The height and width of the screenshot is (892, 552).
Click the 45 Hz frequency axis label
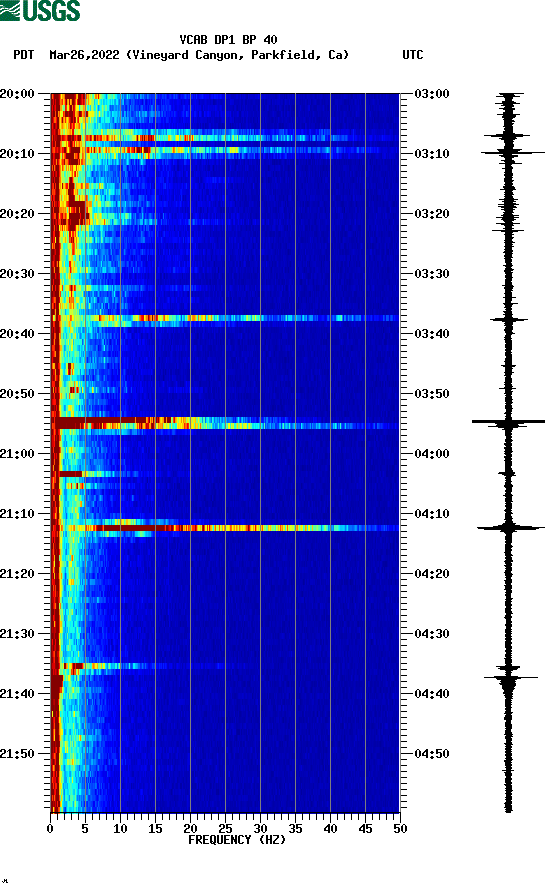point(365,829)
